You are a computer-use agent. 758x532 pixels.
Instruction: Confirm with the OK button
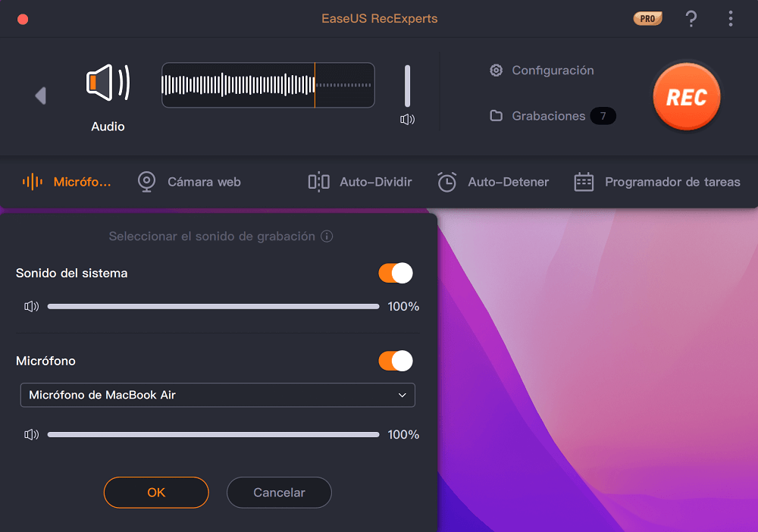156,493
